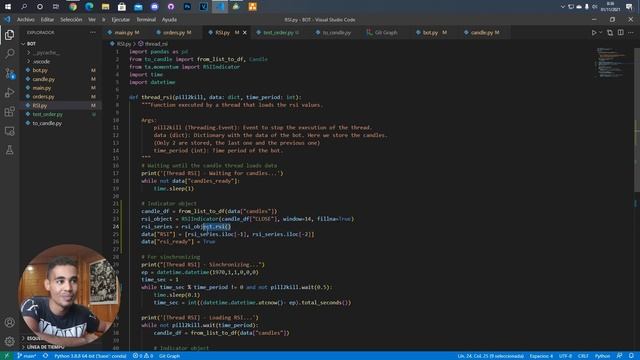Switch to the Git Graph tab
640x360 pixels.
pos(385,33)
